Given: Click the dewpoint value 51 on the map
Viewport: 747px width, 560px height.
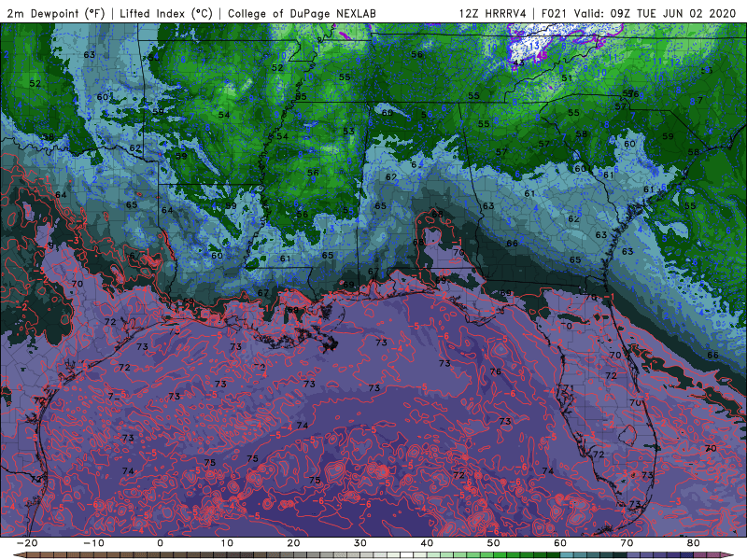Looking at the screenshot, I should (567, 77).
